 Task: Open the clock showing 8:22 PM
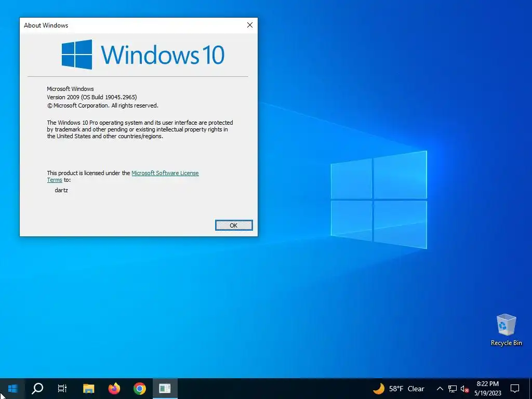coord(487,389)
